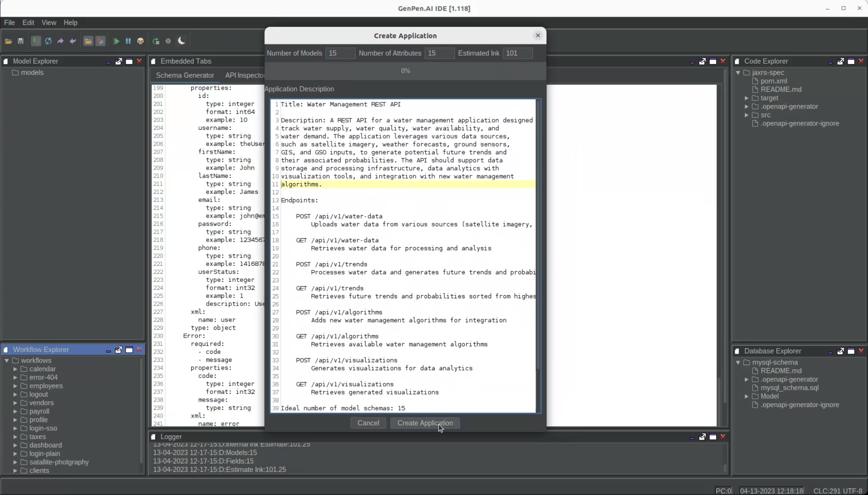Click the purple forward arrow icon
Image resolution: width=868 pixels, height=495 pixels.
point(60,41)
